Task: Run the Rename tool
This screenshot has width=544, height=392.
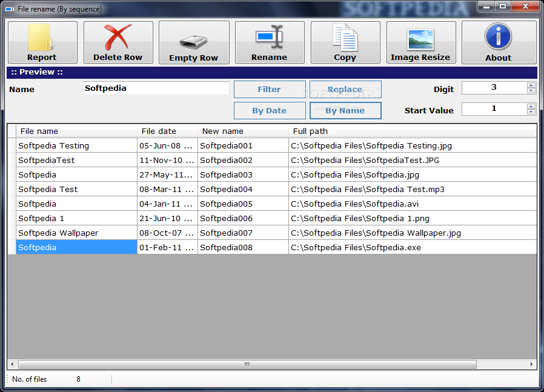Action: [x=270, y=42]
